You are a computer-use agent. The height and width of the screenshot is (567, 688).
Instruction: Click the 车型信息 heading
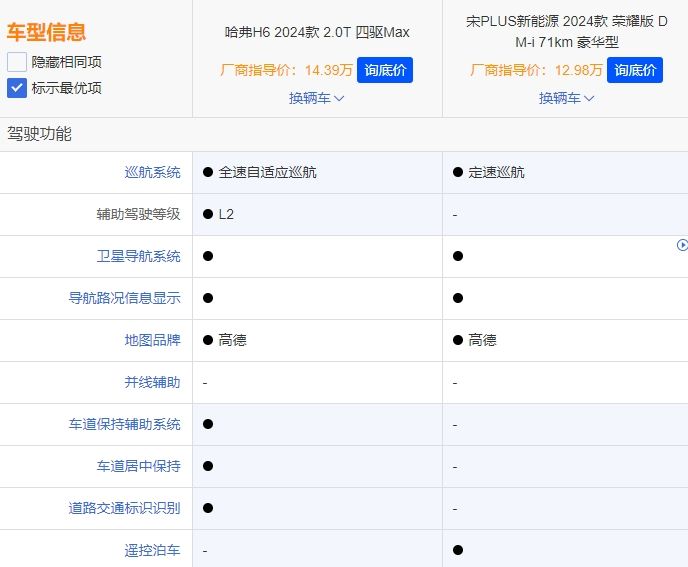click(46, 32)
